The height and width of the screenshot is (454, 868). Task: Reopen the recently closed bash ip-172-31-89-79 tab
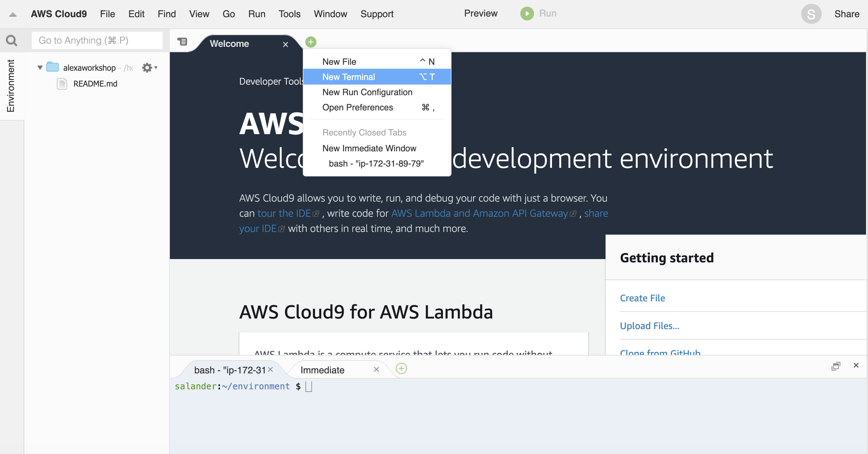(377, 163)
